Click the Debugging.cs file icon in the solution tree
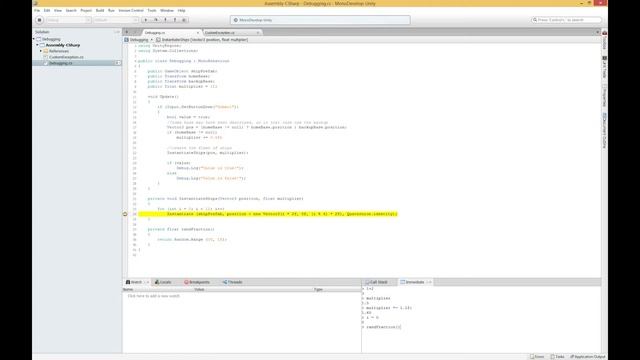This screenshot has width=640, height=360. click(46, 63)
